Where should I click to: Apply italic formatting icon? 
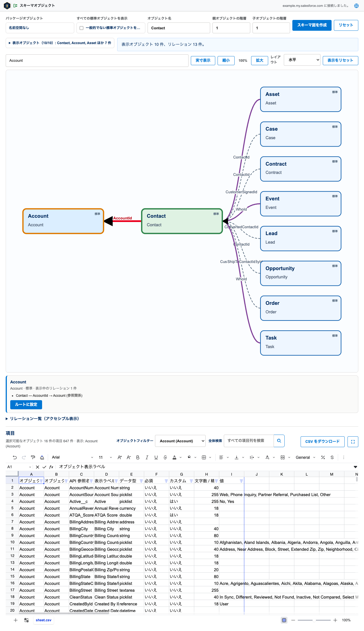click(147, 457)
